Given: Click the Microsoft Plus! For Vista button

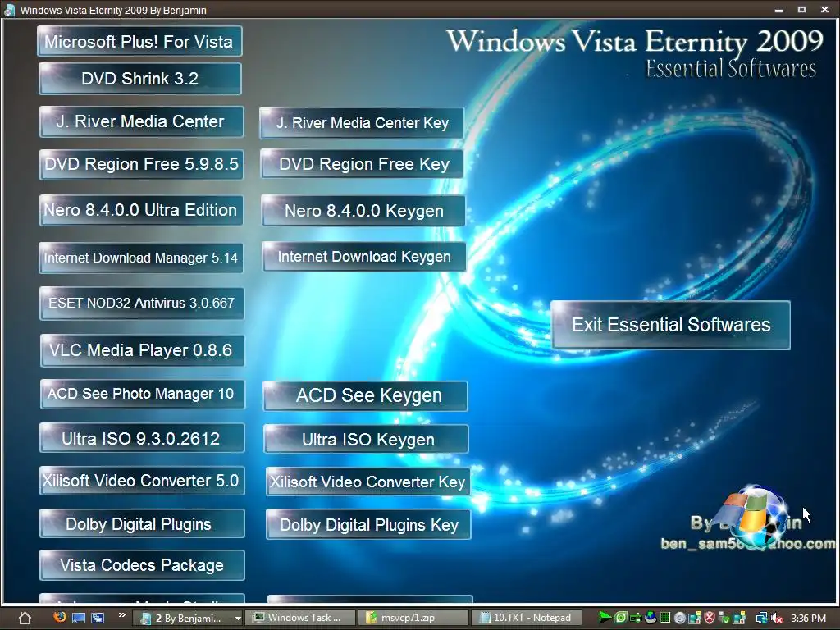Looking at the screenshot, I should click(x=139, y=41).
